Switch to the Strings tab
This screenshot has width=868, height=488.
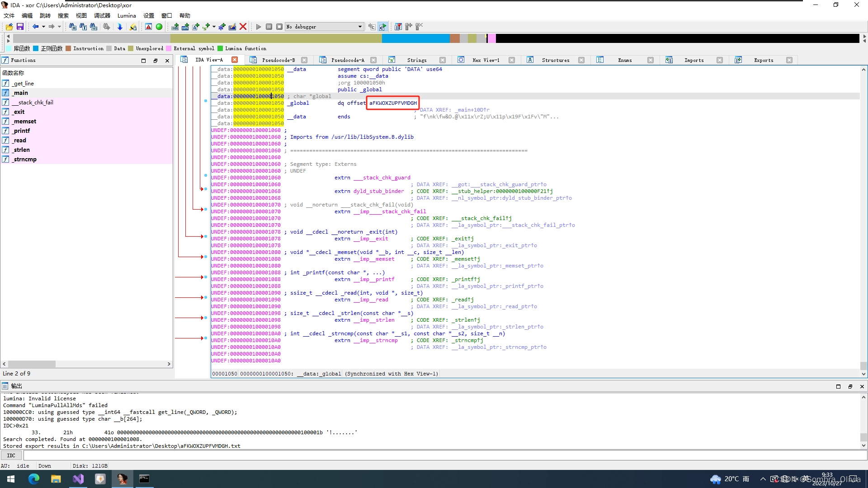click(416, 60)
